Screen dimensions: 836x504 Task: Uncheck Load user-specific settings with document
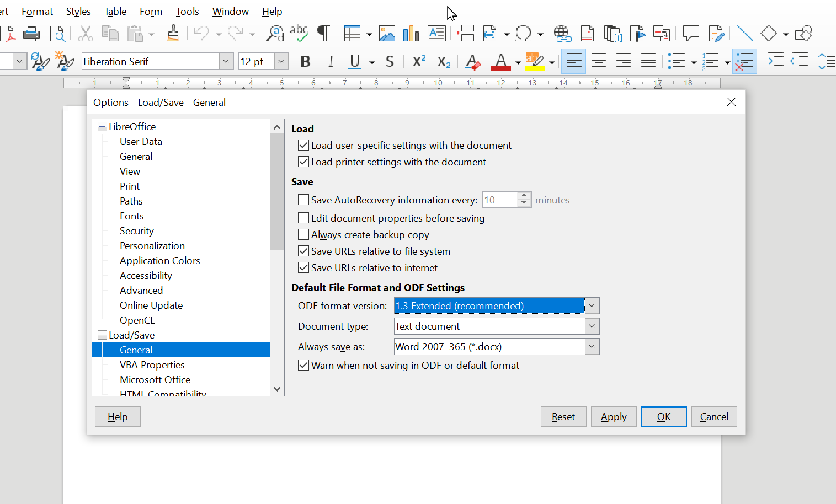tap(303, 145)
